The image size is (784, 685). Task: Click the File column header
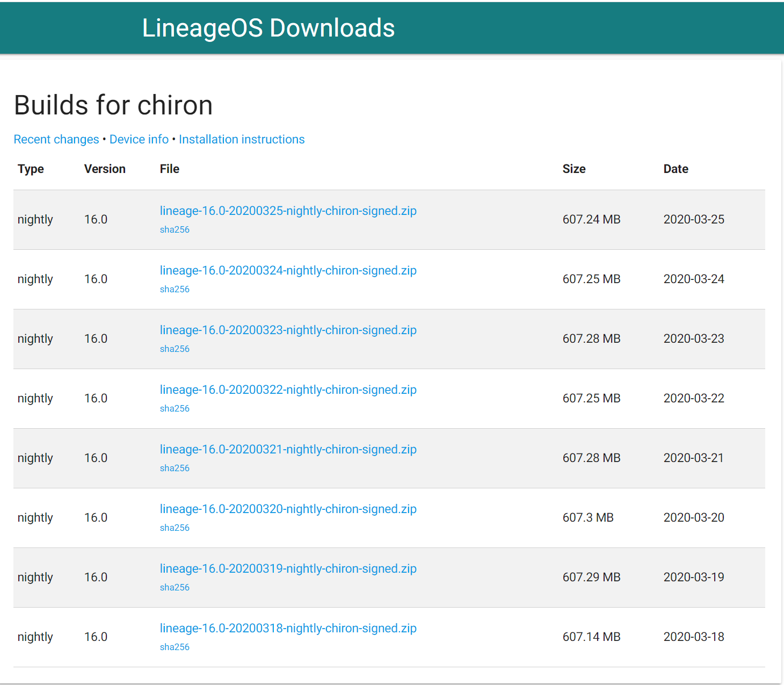tap(170, 169)
